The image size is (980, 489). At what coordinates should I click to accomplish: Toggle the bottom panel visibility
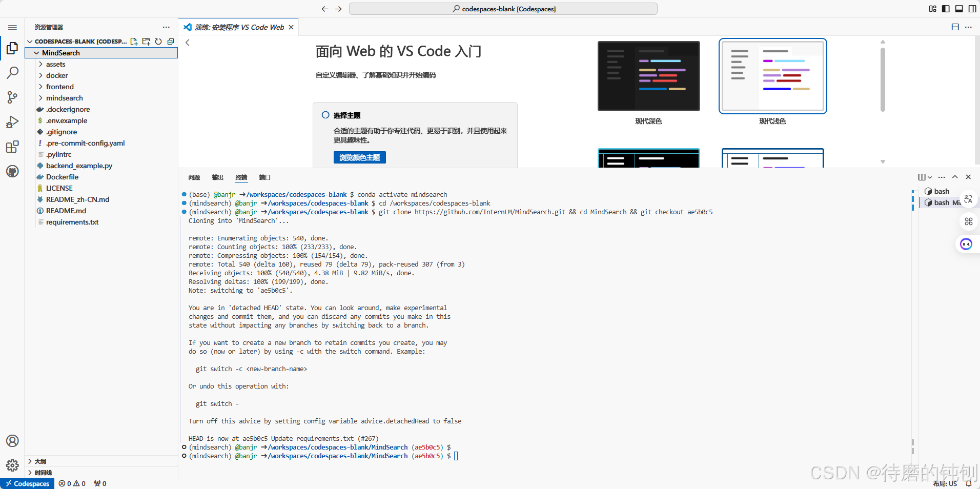tap(959, 9)
